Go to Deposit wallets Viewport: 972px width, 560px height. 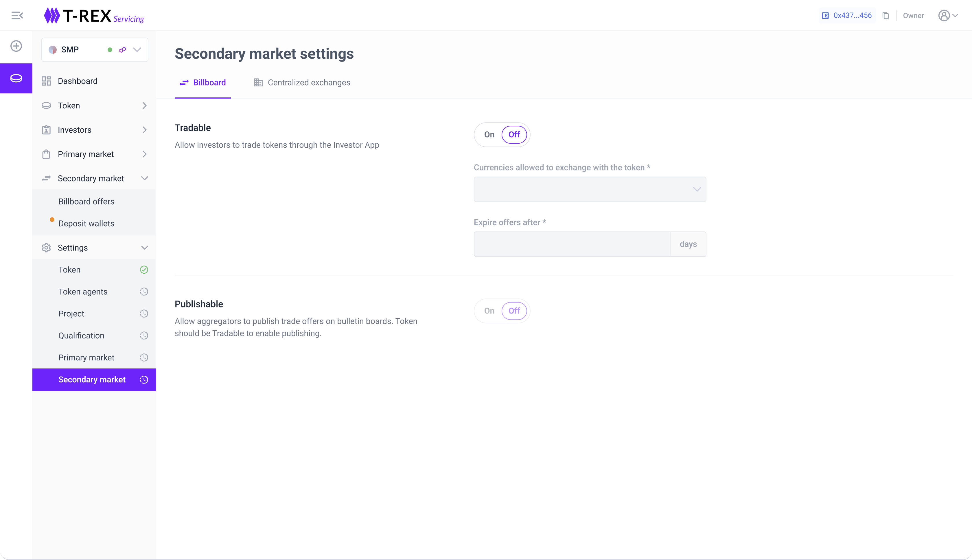(86, 223)
